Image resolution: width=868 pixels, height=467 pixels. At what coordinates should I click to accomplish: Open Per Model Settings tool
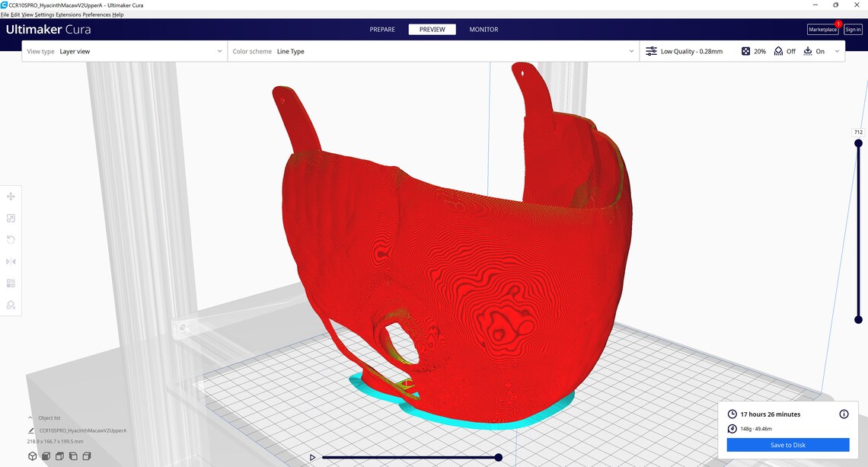[11, 283]
